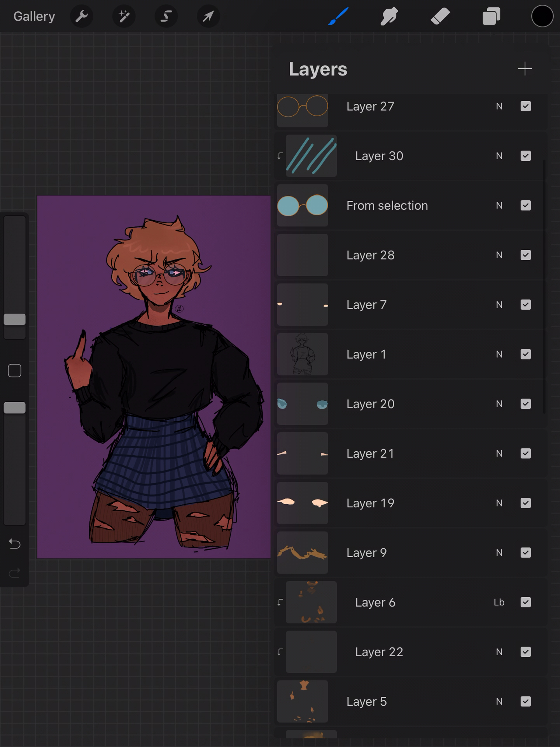Tap the redo arrow in sidebar

(15, 573)
